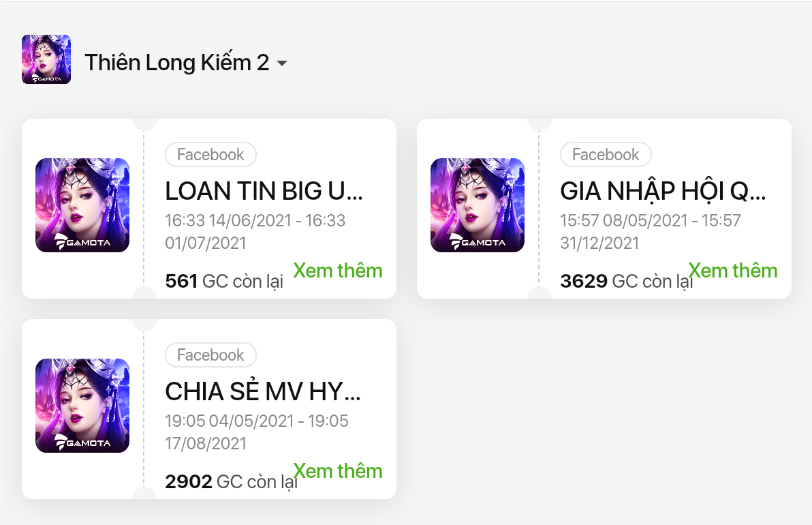Click the LOAN TIN BIG U... title

(x=264, y=192)
